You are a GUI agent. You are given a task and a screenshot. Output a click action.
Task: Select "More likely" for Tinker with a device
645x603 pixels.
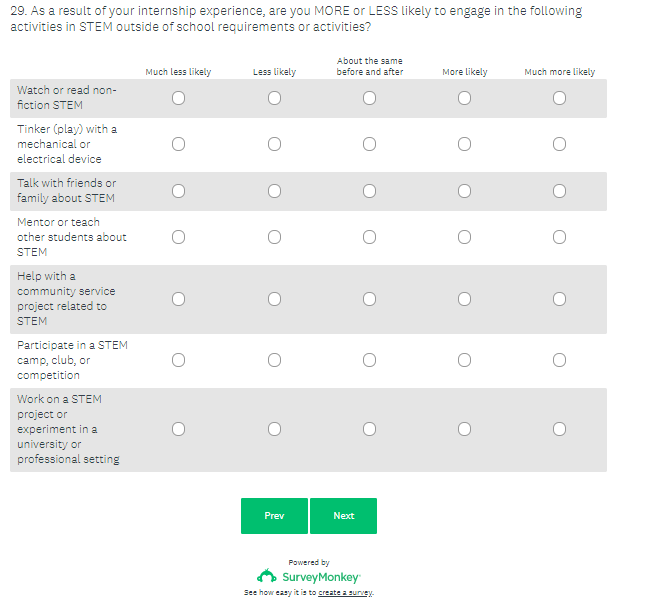click(x=464, y=144)
